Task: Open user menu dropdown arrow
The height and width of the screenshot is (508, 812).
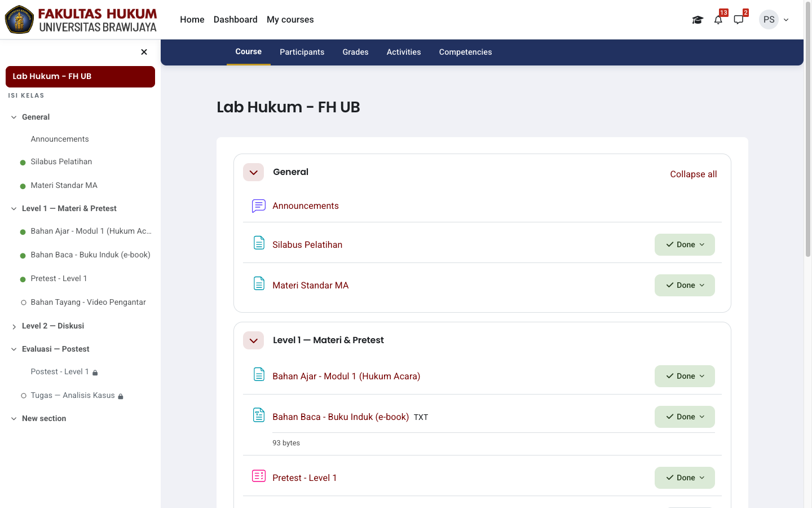Action: [786, 20]
